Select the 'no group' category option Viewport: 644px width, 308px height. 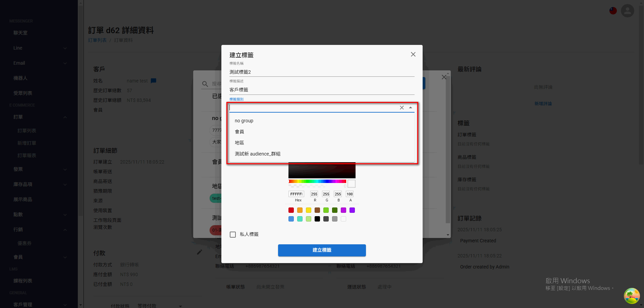pyautogui.click(x=322, y=121)
